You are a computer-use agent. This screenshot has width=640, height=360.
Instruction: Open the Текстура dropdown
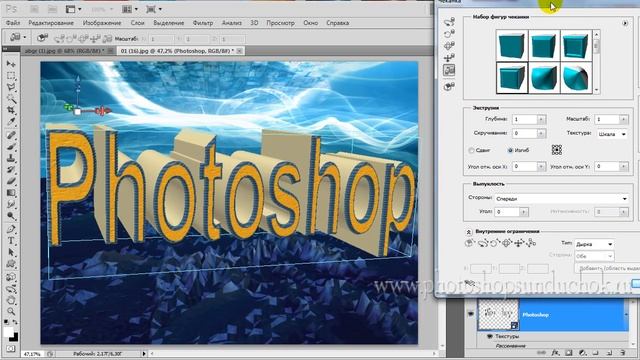pyautogui.click(x=612, y=134)
